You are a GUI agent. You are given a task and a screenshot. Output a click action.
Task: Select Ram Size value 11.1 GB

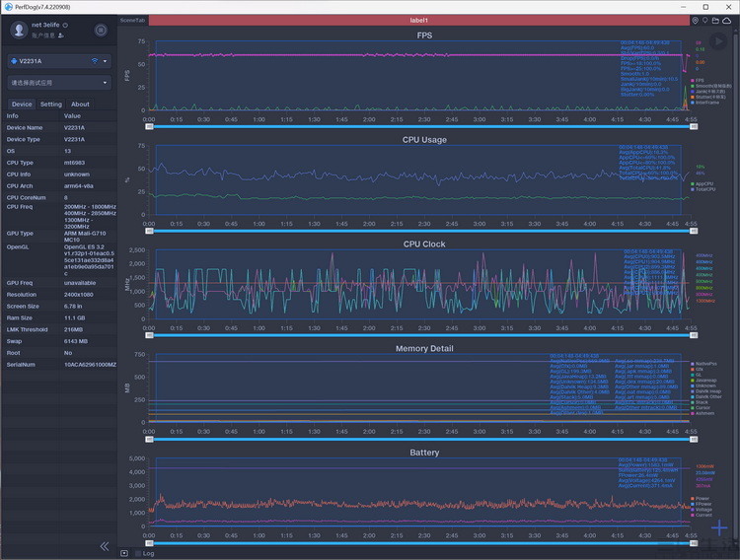tap(75, 318)
